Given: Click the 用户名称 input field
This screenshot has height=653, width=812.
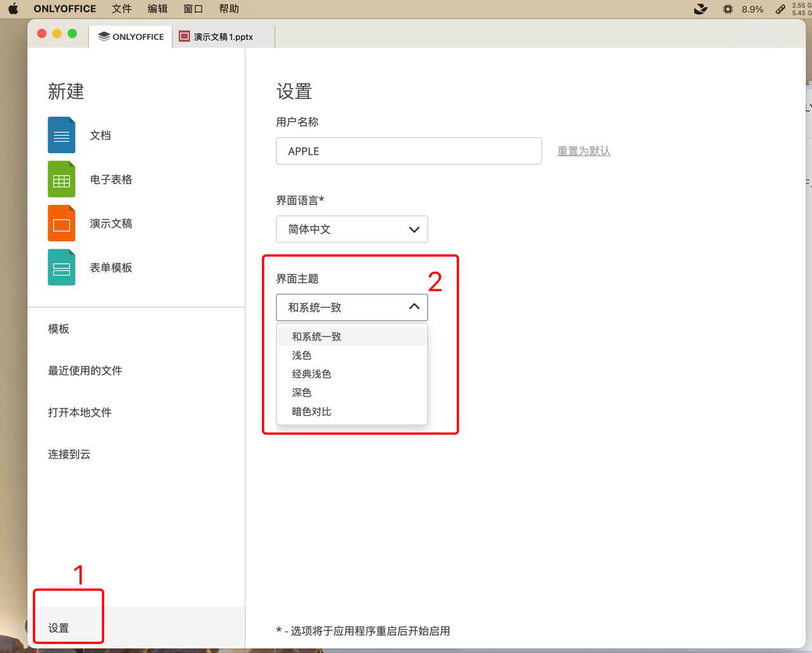Looking at the screenshot, I should point(409,151).
